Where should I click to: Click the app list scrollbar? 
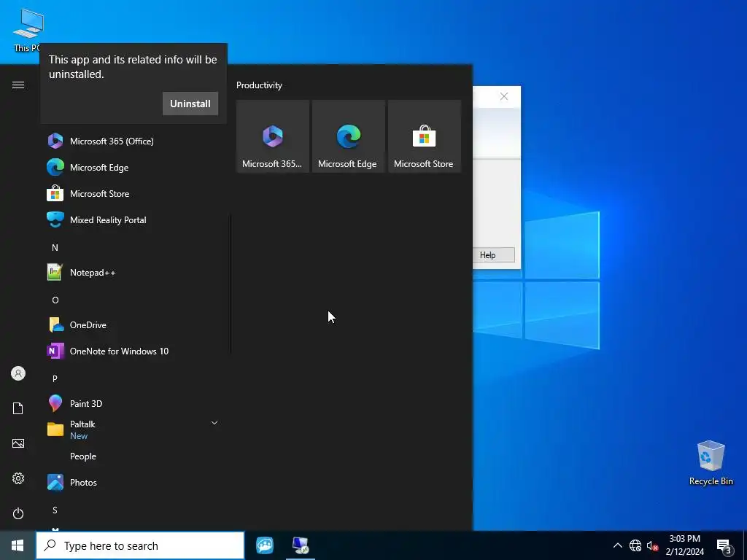tap(231, 284)
